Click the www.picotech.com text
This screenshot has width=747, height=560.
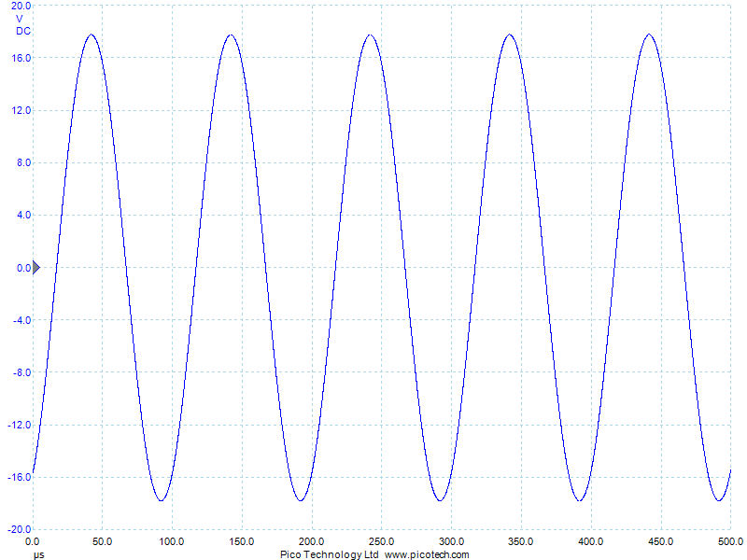[427, 554]
